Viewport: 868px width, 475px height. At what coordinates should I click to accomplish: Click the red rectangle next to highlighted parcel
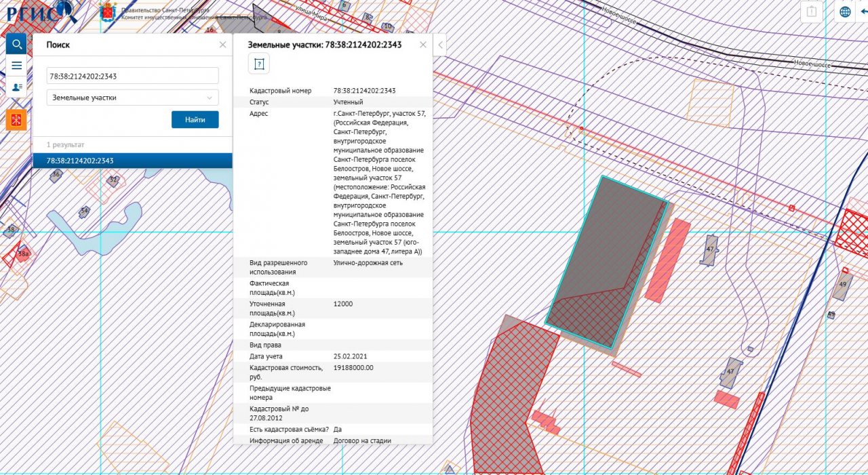tap(667, 261)
